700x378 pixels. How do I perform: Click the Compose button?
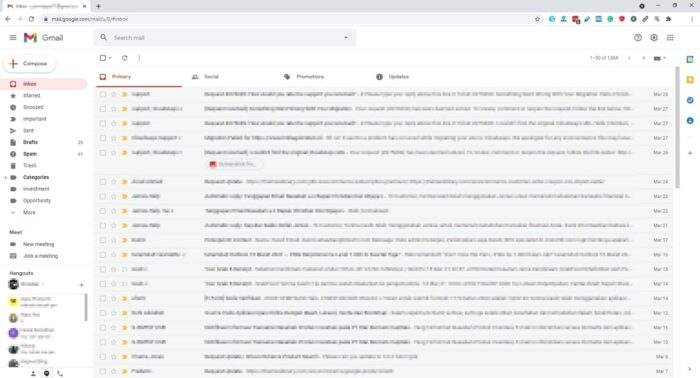click(29, 64)
